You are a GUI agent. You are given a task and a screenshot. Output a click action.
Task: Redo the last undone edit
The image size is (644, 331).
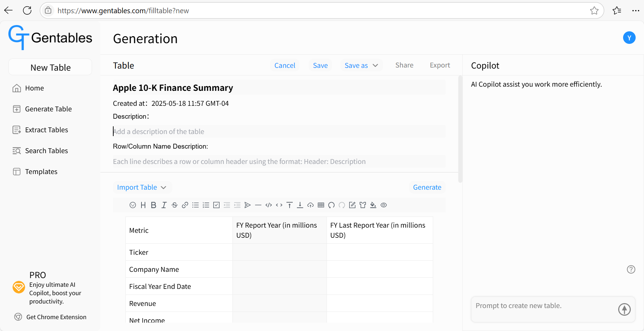coord(342,205)
